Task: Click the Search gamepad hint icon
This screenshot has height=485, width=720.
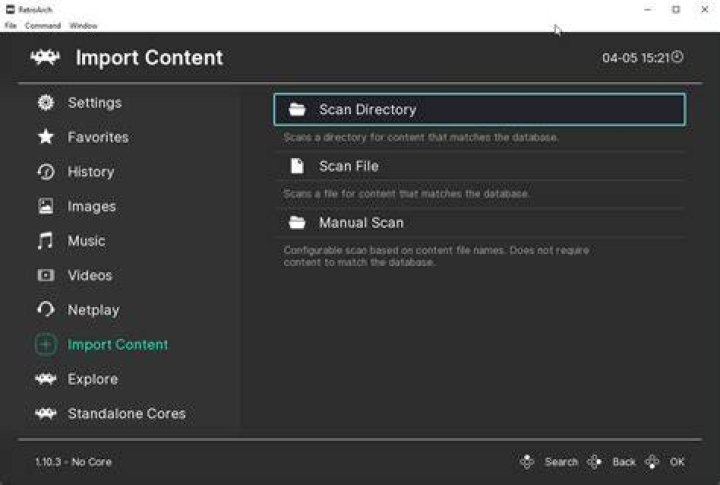Action: [x=527, y=462]
